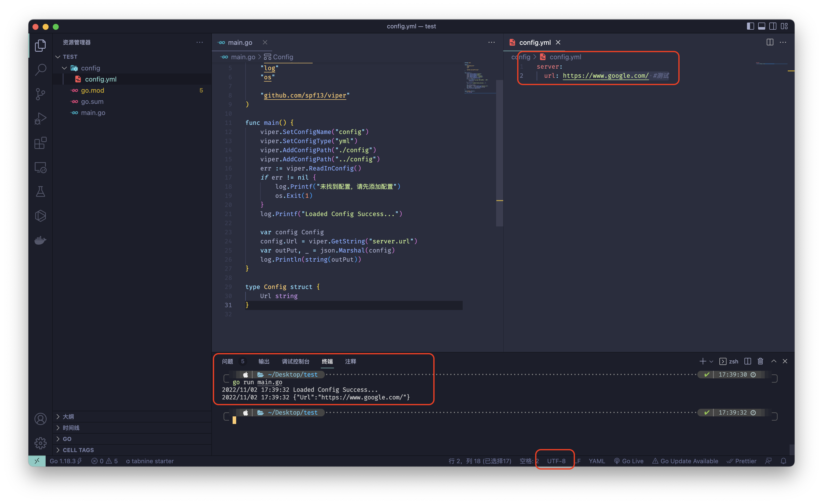
Task: Click the main.go editor minimap
Action: click(x=479, y=77)
